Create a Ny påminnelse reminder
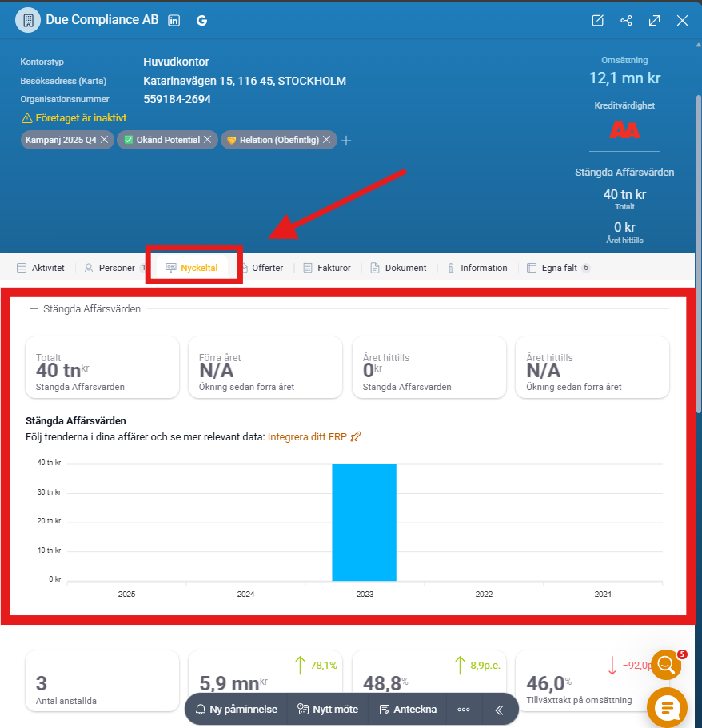702x728 pixels. pos(237,710)
